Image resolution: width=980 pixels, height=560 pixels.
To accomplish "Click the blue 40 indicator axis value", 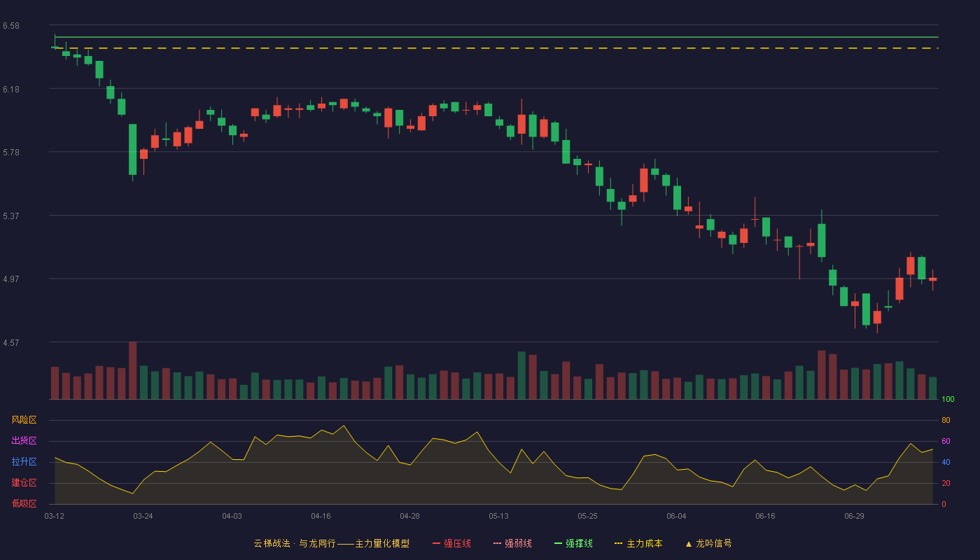I will click(946, 462).
